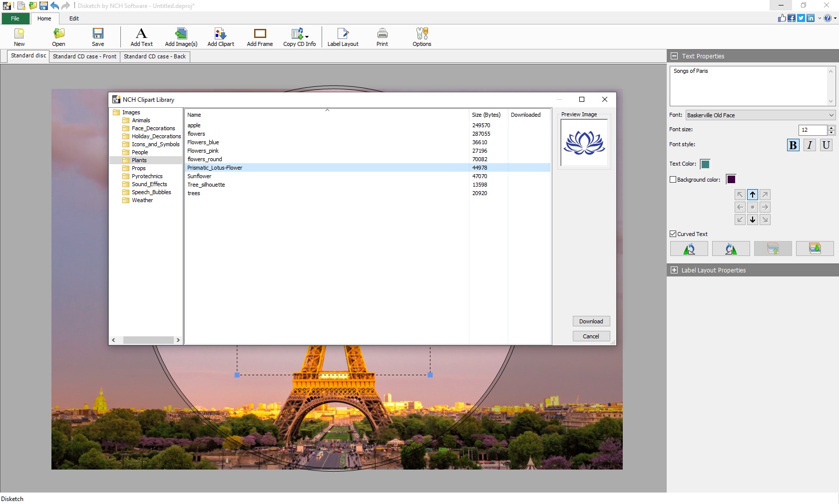Toggle bold text style
This screenshot has width=839, height=504.
792,145
